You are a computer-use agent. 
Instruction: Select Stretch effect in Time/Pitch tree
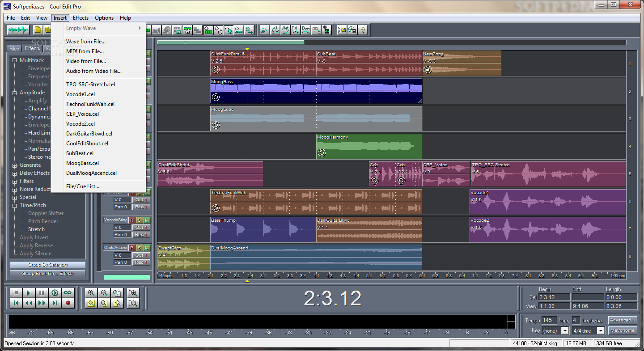(36, 229)
